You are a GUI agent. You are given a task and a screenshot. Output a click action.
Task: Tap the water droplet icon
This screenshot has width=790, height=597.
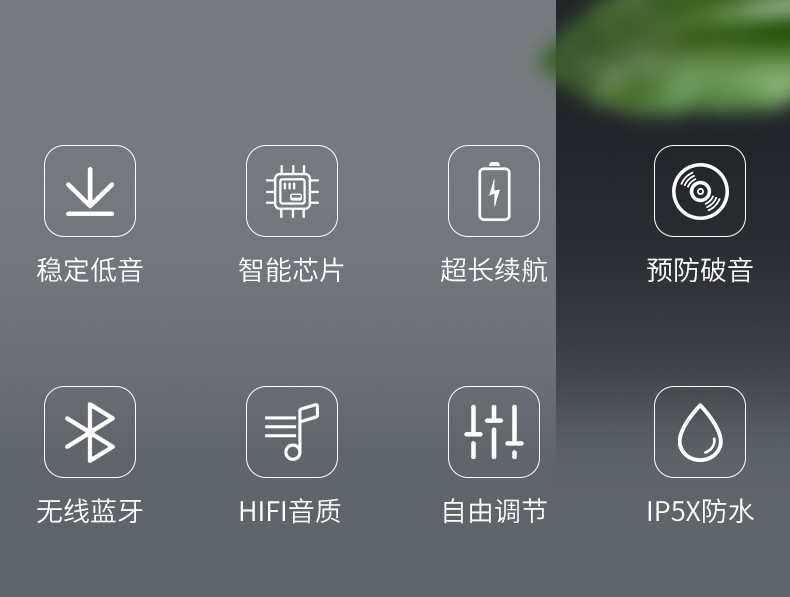tap(700, 432)
